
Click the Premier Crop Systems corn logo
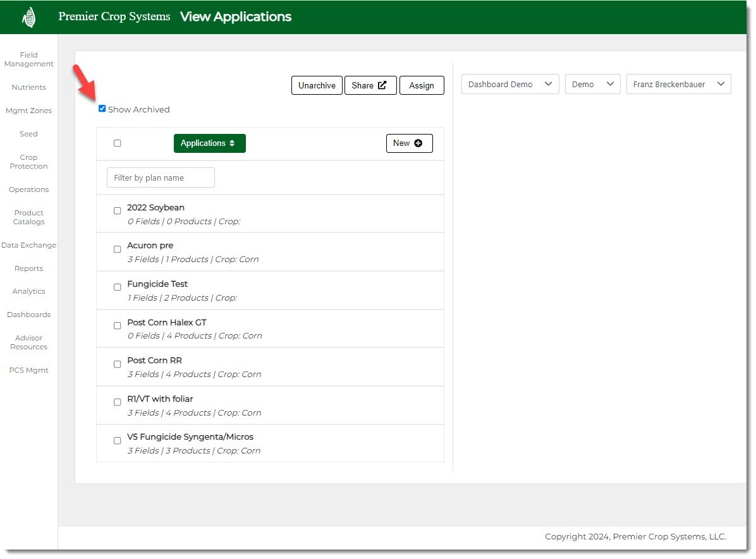29,18
